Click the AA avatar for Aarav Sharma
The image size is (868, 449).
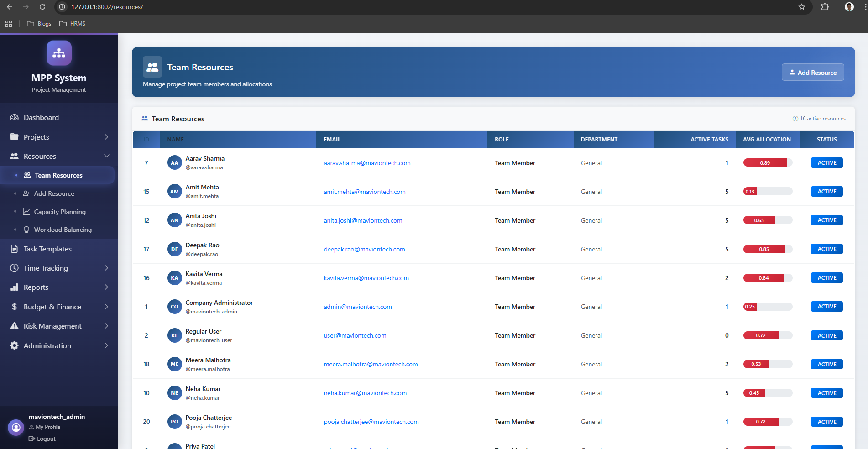pos(174,163)
